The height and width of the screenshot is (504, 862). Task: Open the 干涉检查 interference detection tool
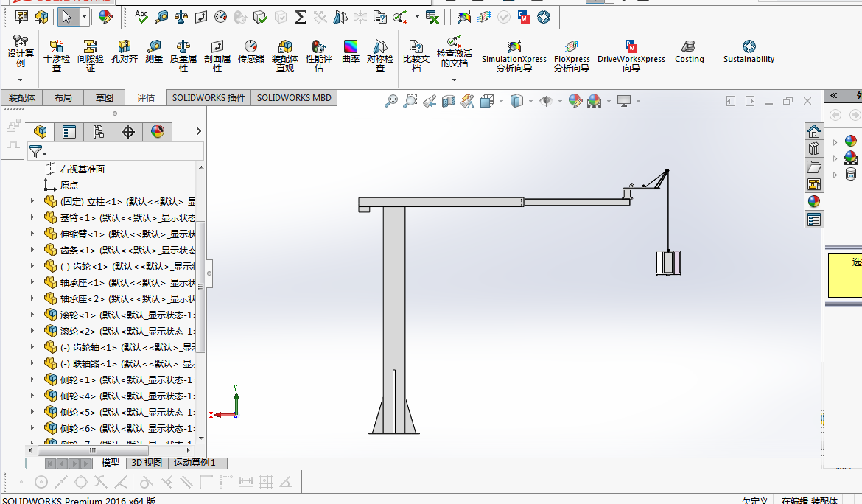point(57,56)
